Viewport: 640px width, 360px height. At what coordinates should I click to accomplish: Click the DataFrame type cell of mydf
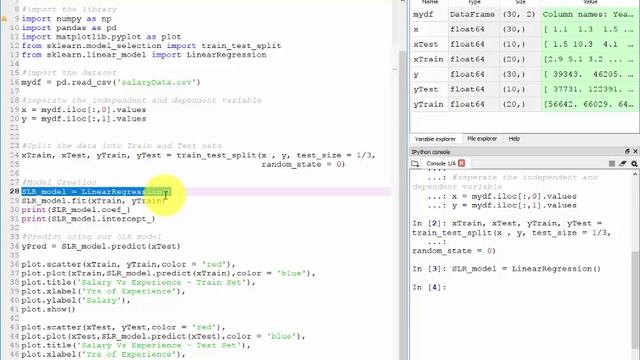tap(472, 14)
